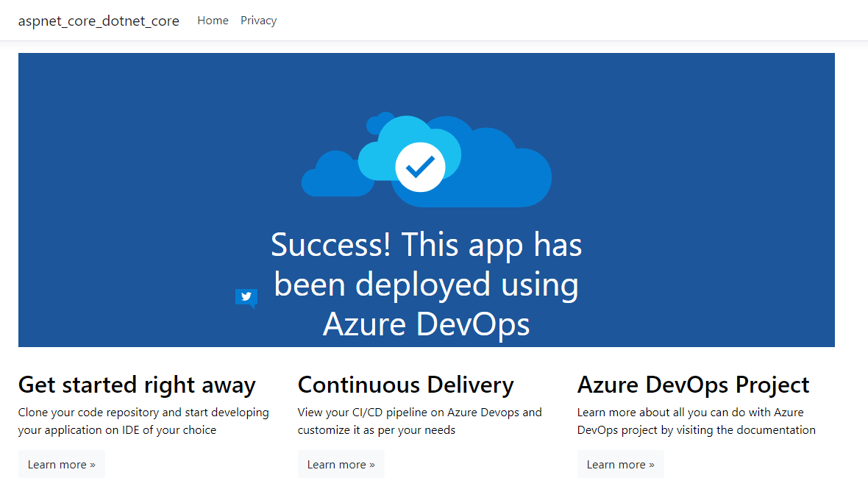868x503 pixels.
Task: Click the cloud checkmark success image
Action: (426, 160)
